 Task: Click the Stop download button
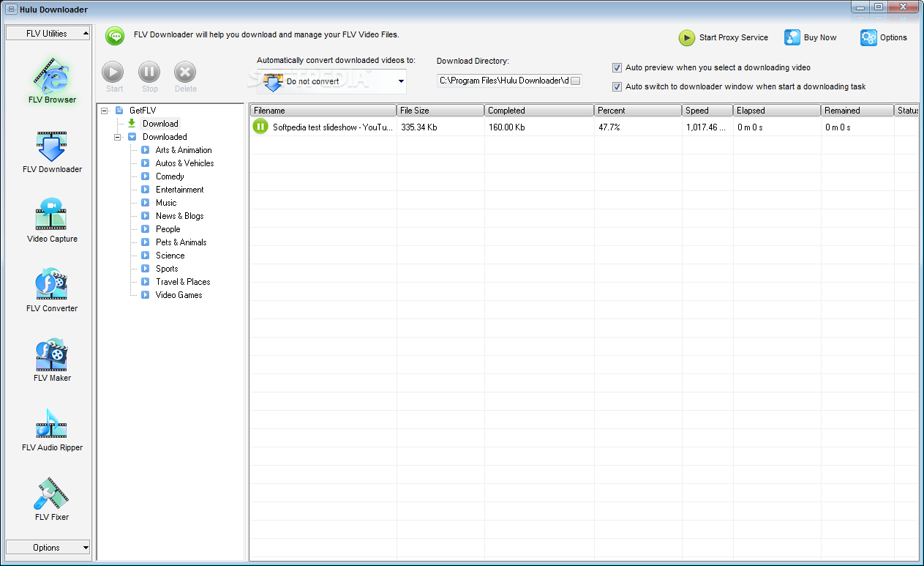tap(149, 77)
